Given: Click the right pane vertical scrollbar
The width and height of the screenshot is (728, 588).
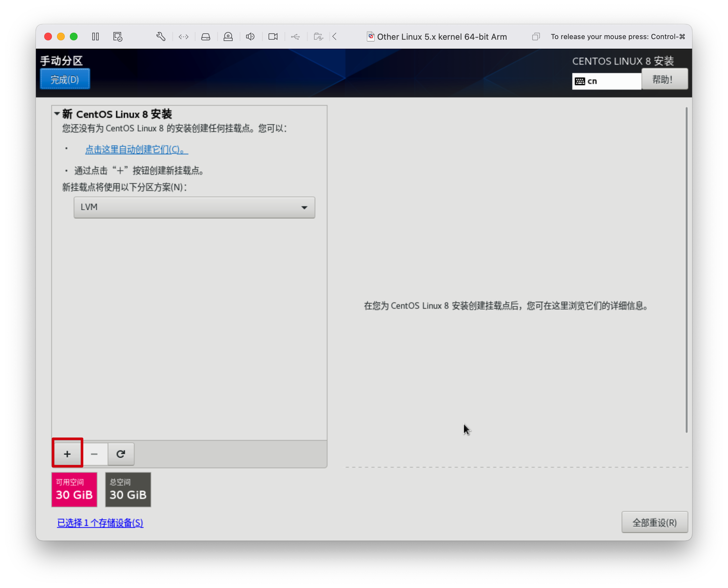Looking at the screenshot, I should pos(686,270).
